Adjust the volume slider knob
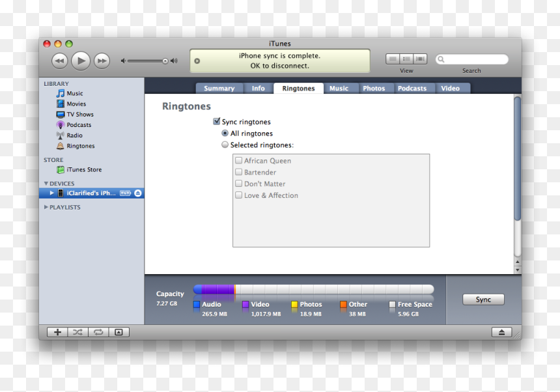This screenshot has height=392, width=560. pos(165,61)
